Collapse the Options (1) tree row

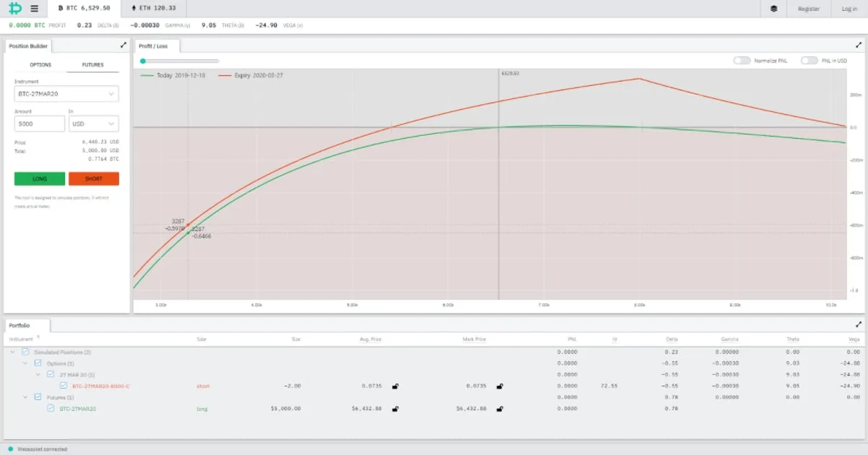25,363
